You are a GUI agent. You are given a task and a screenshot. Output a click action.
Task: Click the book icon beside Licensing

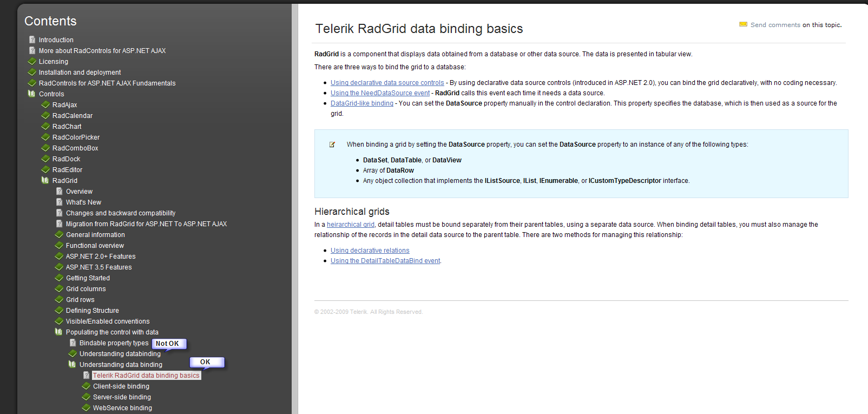(32, 61)
